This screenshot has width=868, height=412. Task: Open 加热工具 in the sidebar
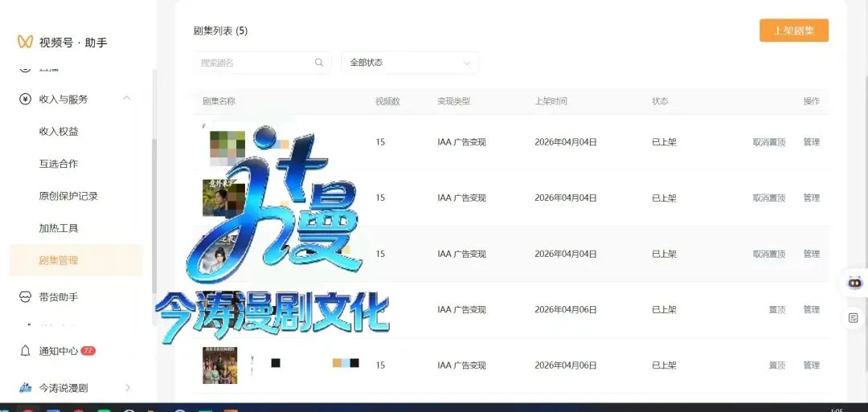click(59, 228)
